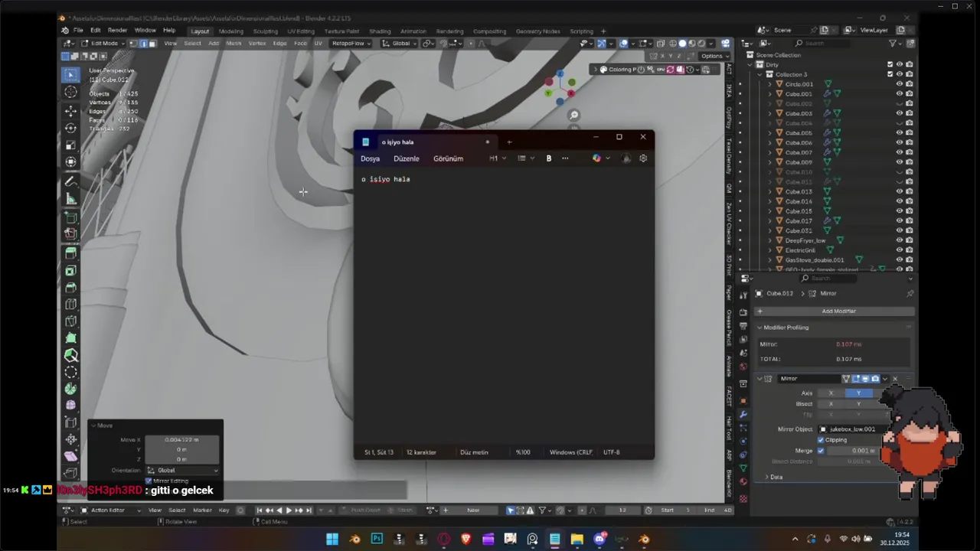Open RetopoFlow dropdown menu

point(351,43)
